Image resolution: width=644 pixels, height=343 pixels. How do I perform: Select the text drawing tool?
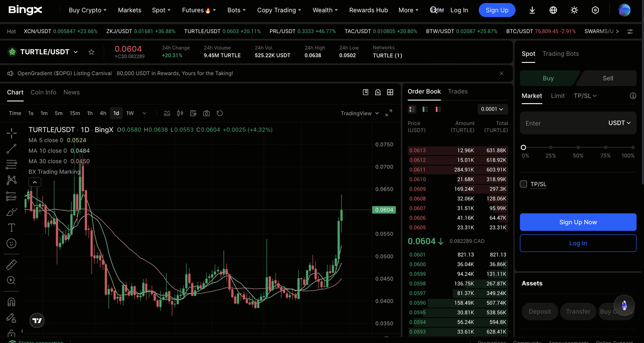click(x=11, y=227)
